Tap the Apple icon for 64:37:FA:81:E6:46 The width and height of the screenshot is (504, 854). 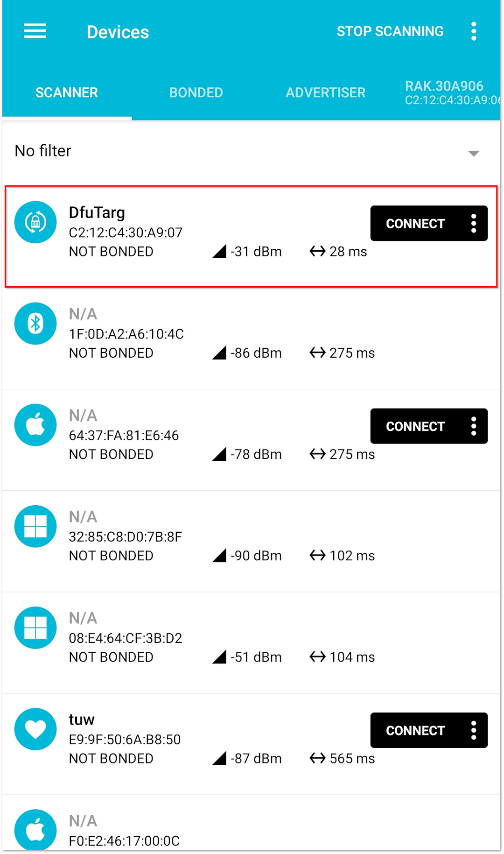point(35,425)
